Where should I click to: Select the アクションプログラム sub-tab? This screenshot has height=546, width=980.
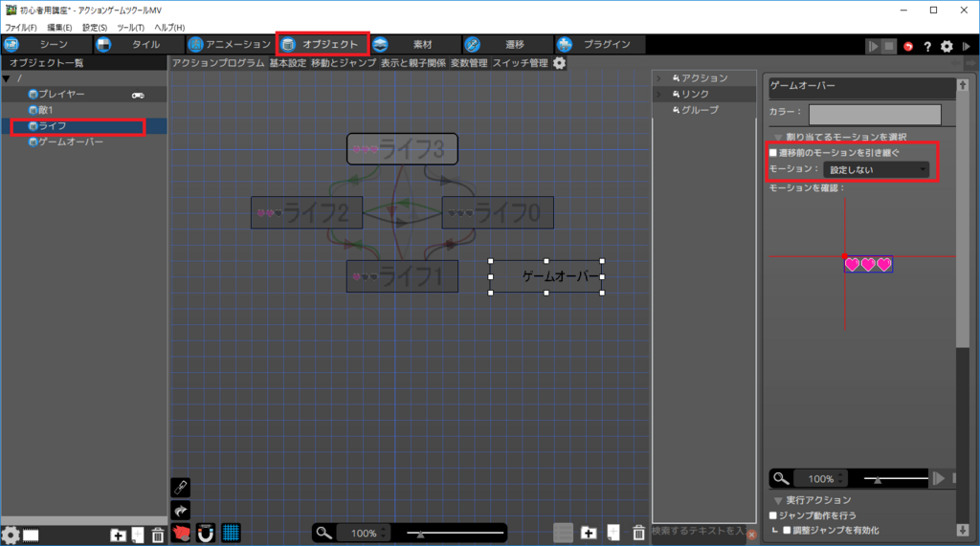[218, 63]
